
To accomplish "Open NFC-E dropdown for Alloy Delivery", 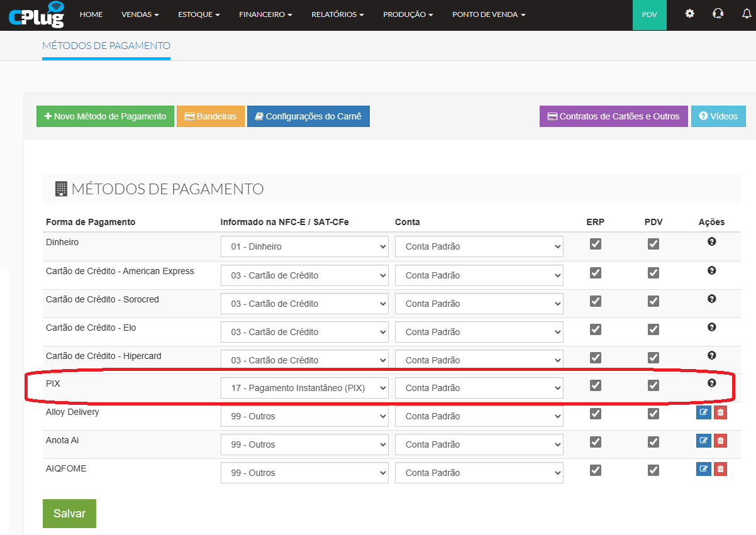I will (304, 416).
